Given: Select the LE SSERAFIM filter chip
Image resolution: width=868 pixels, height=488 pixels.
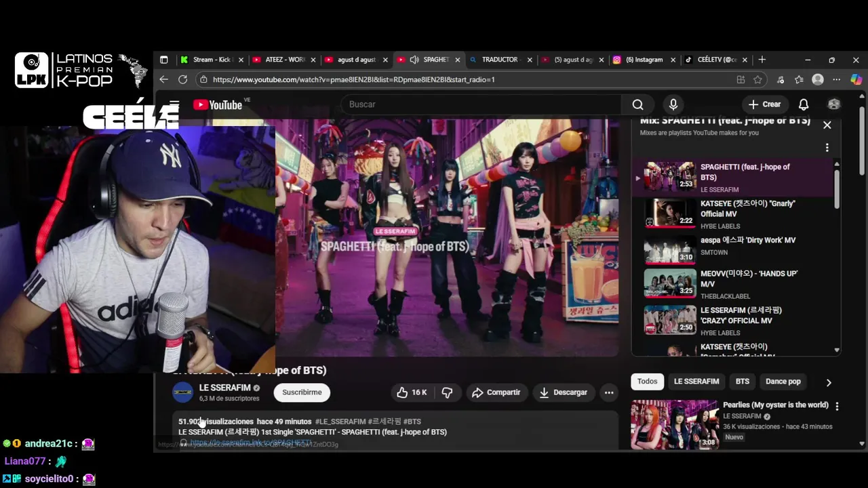Looking at the screenshot, I should [x=696, y=382].
